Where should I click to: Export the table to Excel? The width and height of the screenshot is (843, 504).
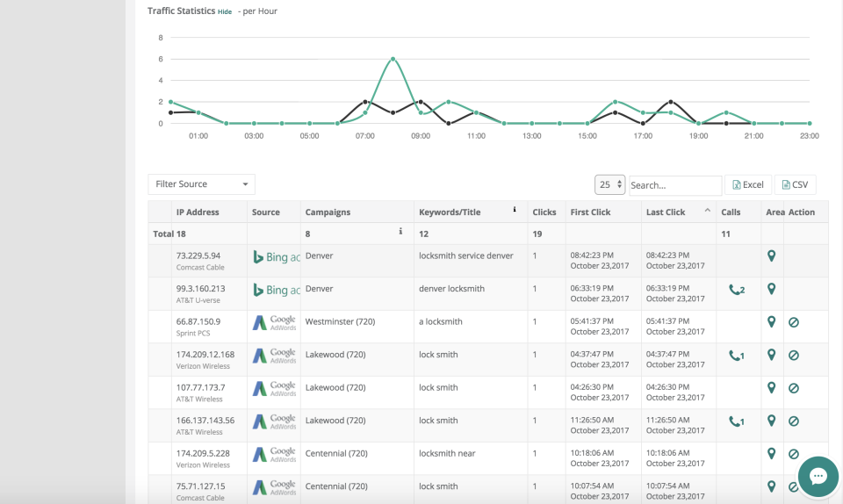pos(748,184)
